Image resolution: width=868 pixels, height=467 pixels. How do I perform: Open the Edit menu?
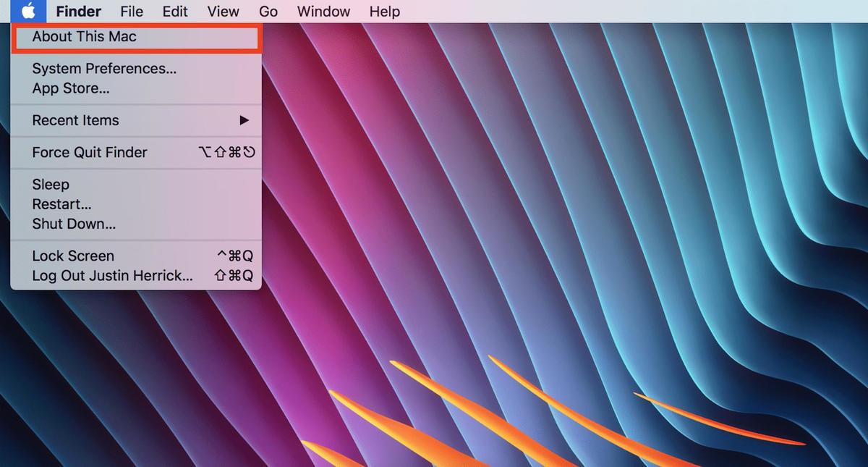[175, 12]
